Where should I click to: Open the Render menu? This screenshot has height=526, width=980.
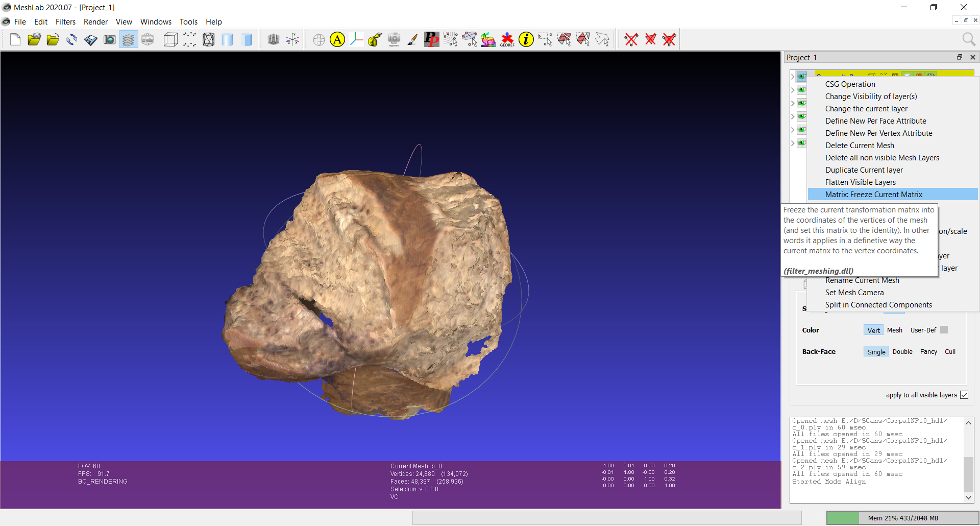95,21
